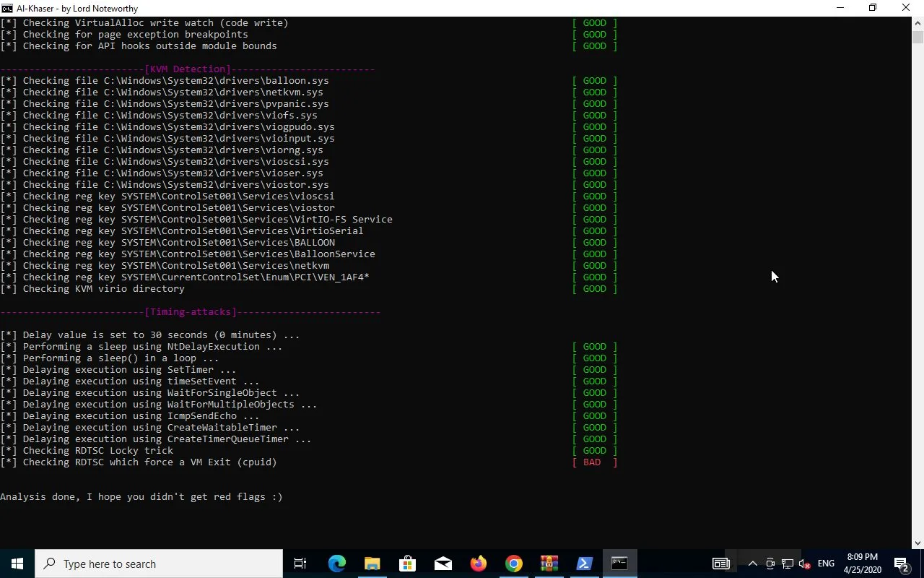Click the red BAD result text

pyautogui.click(x=592, y=462)
